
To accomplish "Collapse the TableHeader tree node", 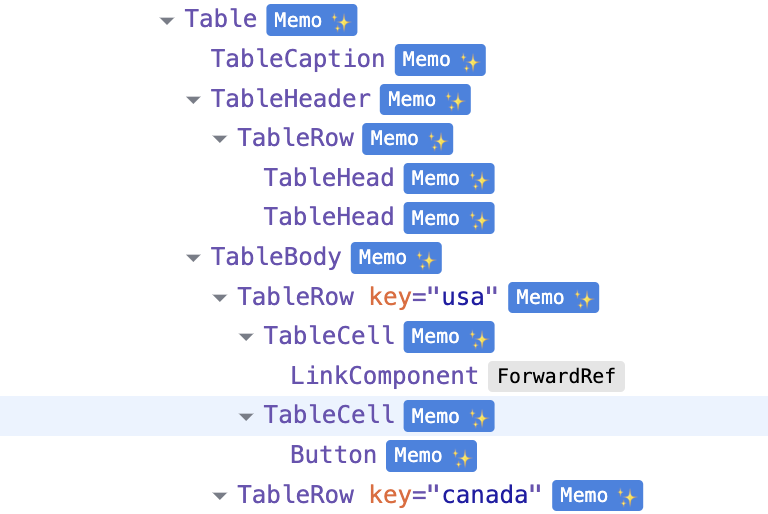I will pyautogui.click(x=193, y=99).
